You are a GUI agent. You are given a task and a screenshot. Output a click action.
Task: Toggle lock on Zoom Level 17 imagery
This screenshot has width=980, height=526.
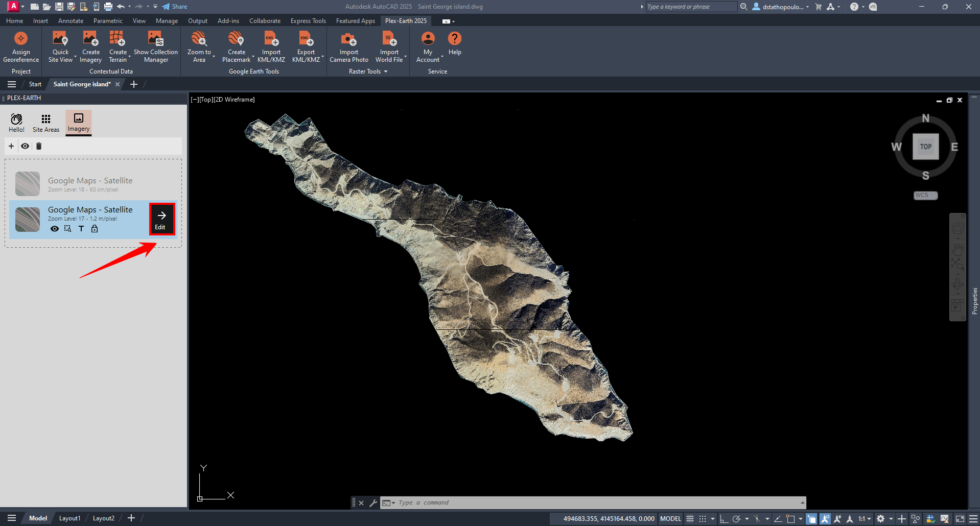coord(95,229)
